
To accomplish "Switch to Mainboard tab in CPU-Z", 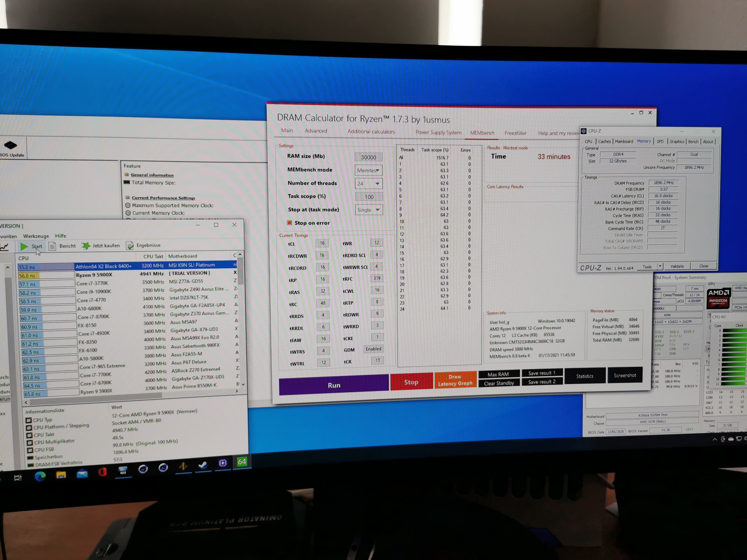I will tap(624, 141).
